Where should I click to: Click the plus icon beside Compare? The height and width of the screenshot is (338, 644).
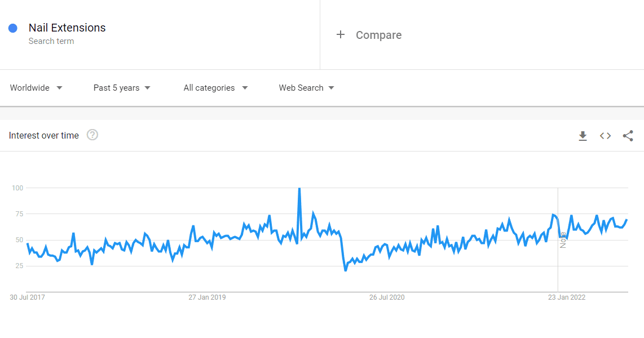click(x=341, y=34)
